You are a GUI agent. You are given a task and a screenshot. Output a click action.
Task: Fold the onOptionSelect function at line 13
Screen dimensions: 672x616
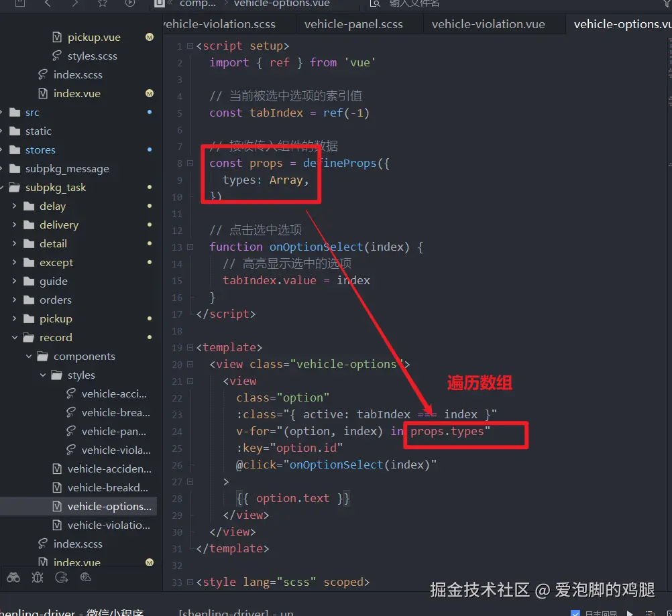pos(190,247)
